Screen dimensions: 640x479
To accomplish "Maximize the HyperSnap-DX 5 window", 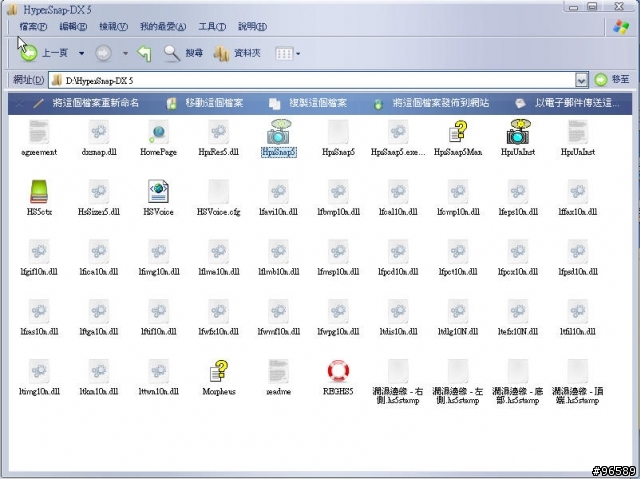I will (592, 6).
